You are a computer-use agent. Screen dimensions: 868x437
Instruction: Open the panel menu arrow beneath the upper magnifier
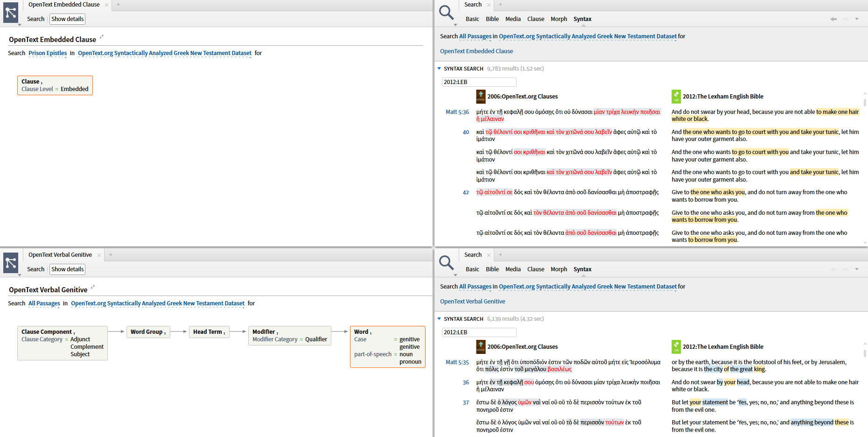(455, 25)
